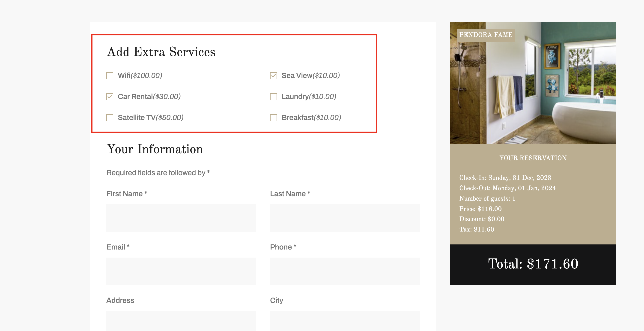Viewport: 644px width, 331px height.
Task: Select the Breakfast extra service checkbox
Action: click(x=274, y=117)
